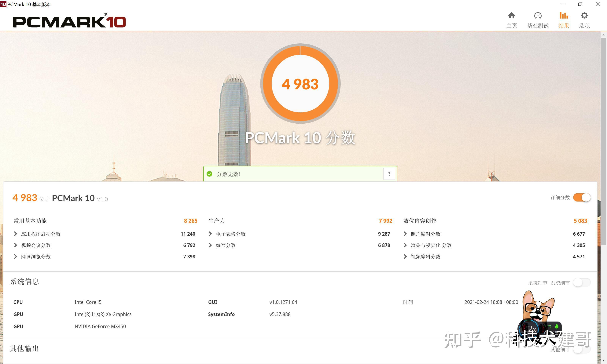The width and height of the screenshot is (607, 364).
Task: Click the green check icon beside 分数无效
Action: pos(209,174)
